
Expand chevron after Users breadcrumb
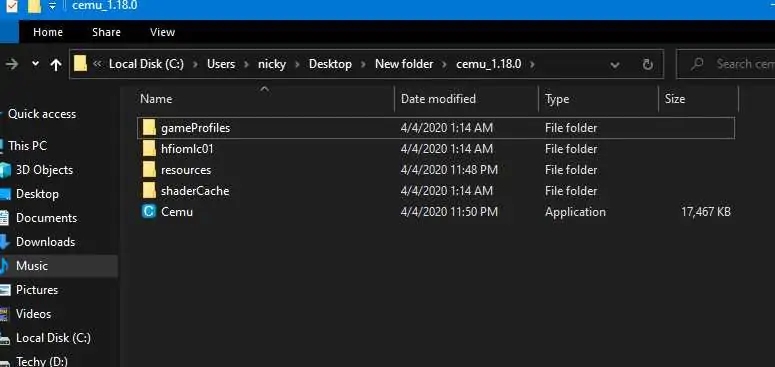246,64
